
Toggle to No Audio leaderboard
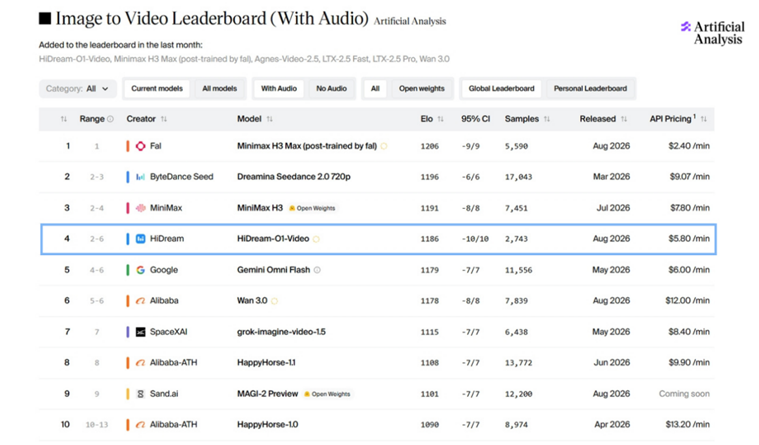[332, 89]
